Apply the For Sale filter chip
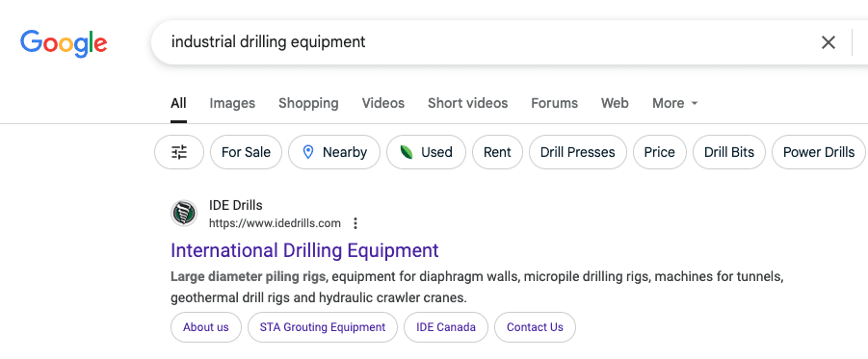The image size is (868, 359). click(246, 152)
